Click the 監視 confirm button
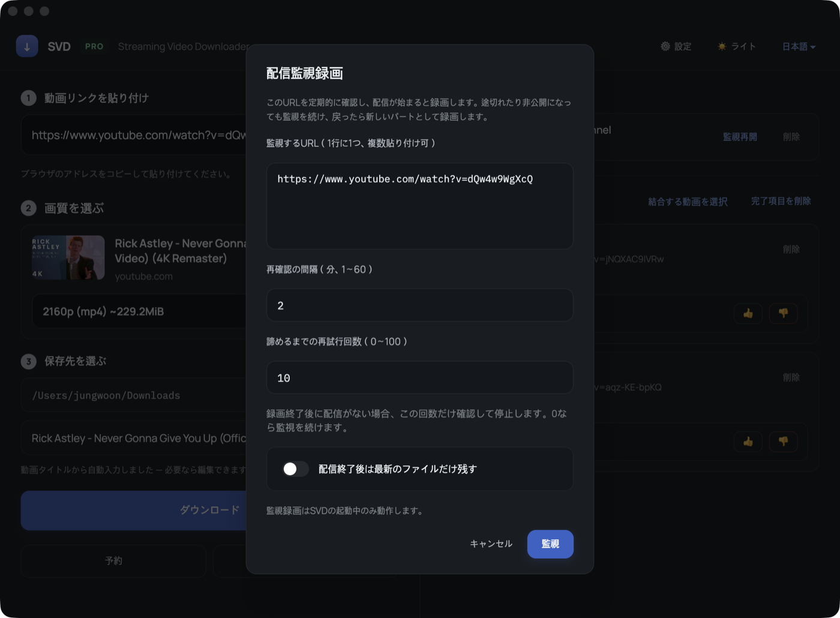The image size is (840, 618). pyautogui.click(x=550, y=544)
